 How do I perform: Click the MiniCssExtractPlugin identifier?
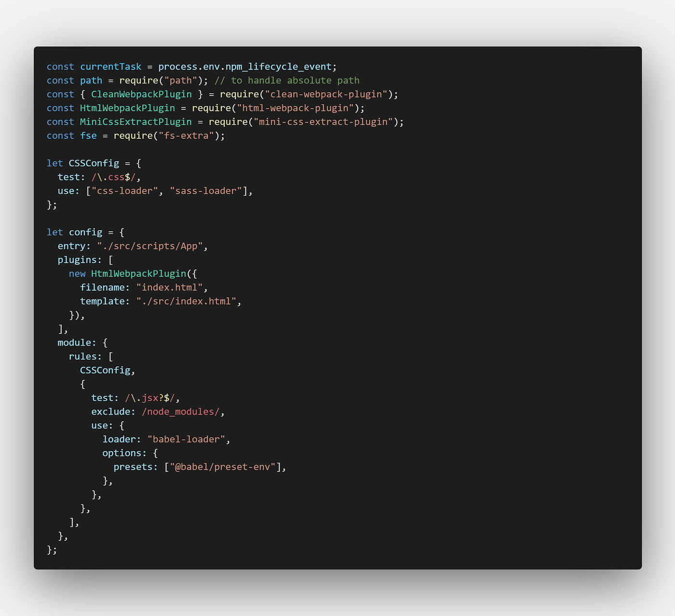136,122
